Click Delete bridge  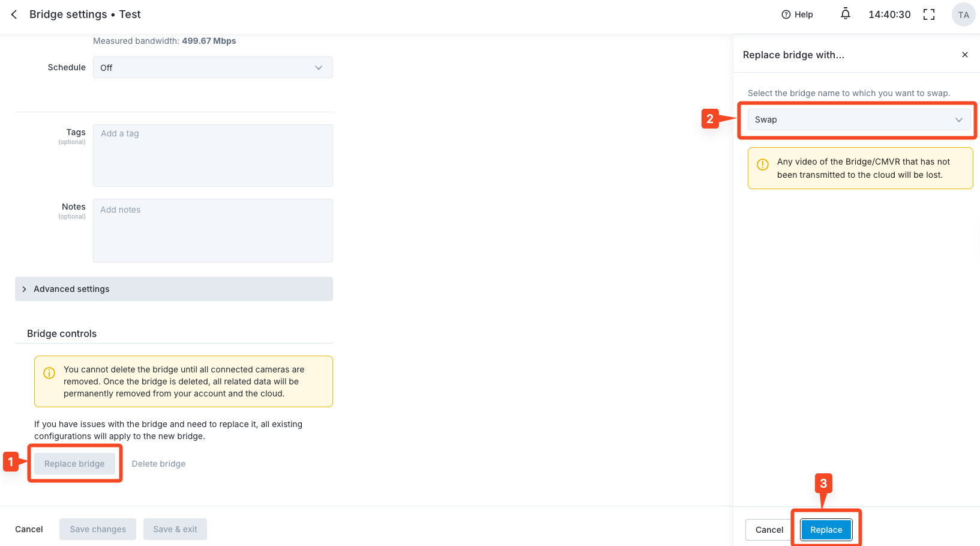[x=158, y=464]
